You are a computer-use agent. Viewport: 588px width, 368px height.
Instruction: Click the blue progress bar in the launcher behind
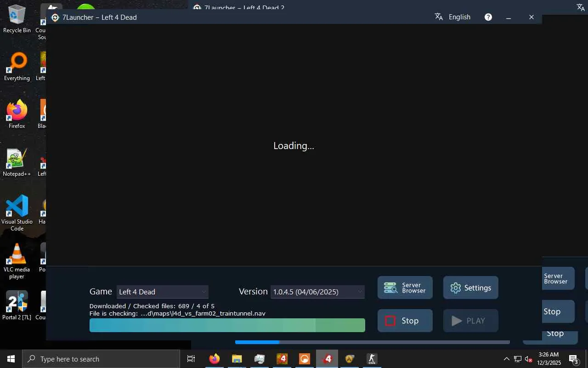(373, 342)
